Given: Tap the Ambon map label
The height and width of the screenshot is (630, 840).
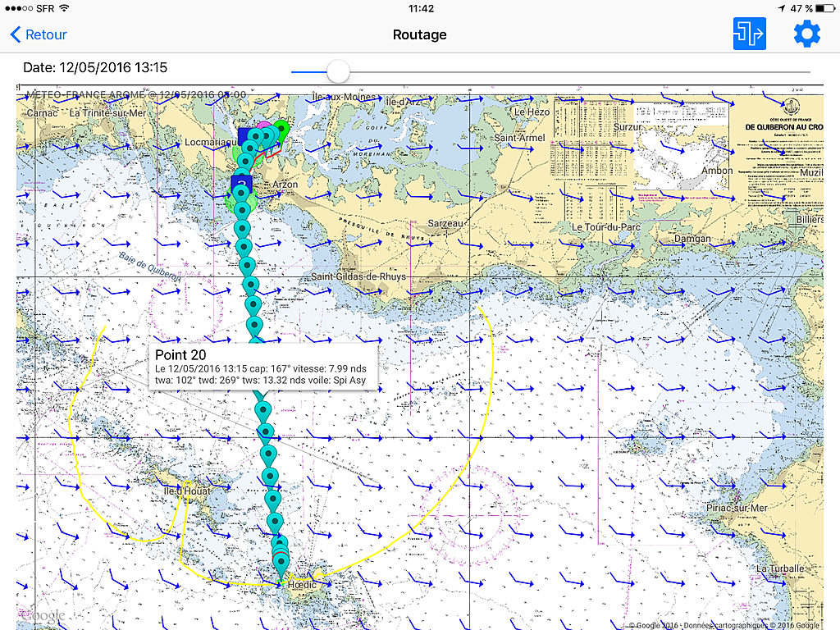Looking at the screenshot, I should pyautogui.click(x=717, y=171).
